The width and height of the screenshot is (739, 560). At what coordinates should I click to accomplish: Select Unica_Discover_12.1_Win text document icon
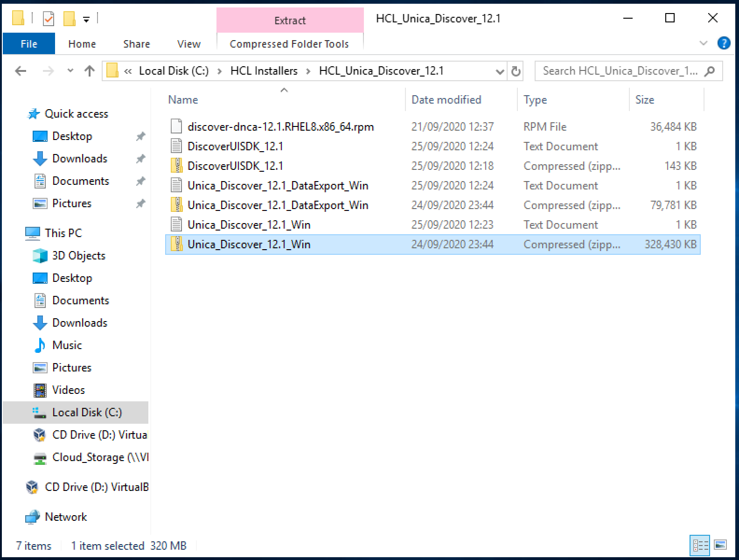click(x=176, y=224)
